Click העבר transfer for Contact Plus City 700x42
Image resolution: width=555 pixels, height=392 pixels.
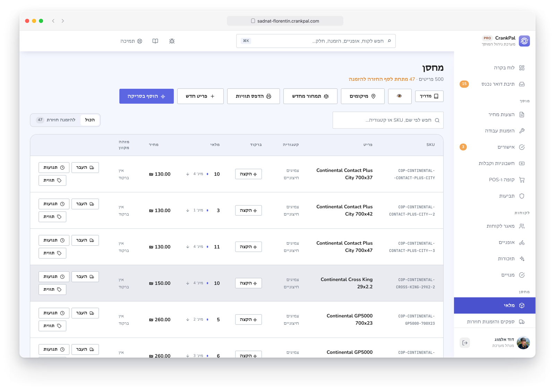point(85,204)
